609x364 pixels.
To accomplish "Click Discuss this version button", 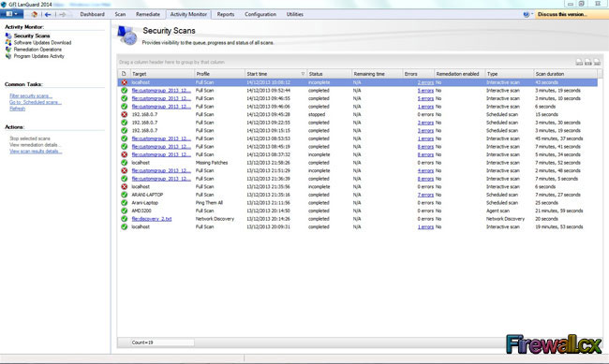I will click(572, 14).
